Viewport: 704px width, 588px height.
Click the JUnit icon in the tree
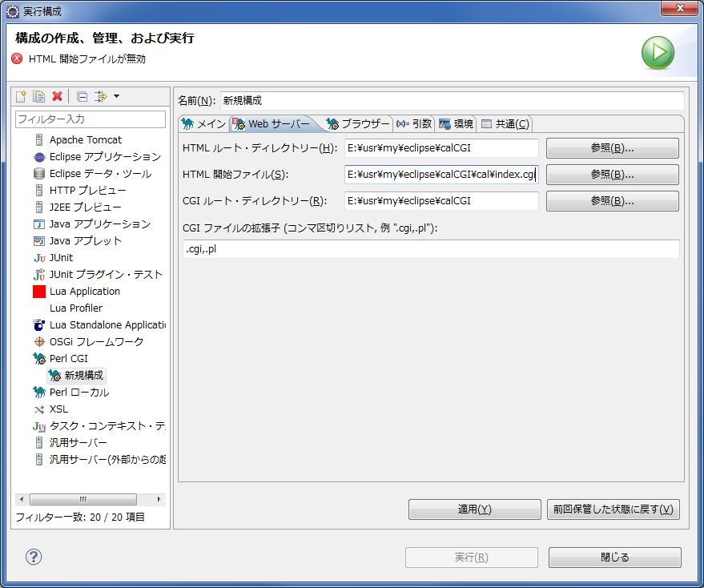[x=39, y=258]
